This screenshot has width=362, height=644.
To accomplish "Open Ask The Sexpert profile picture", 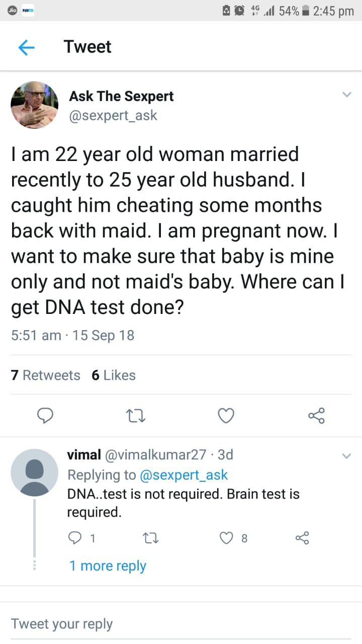I will coord(34,105).
